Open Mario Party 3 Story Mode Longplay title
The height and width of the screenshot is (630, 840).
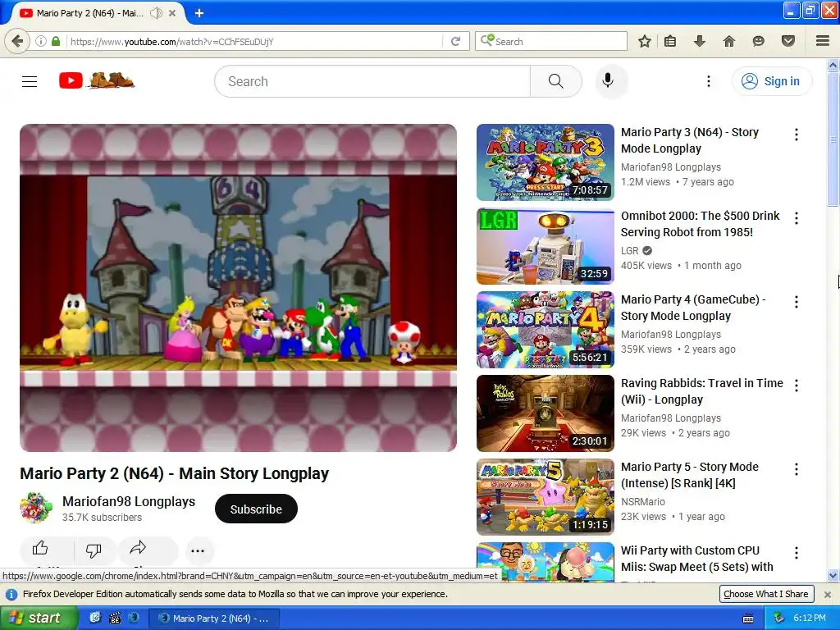point(689,140)
